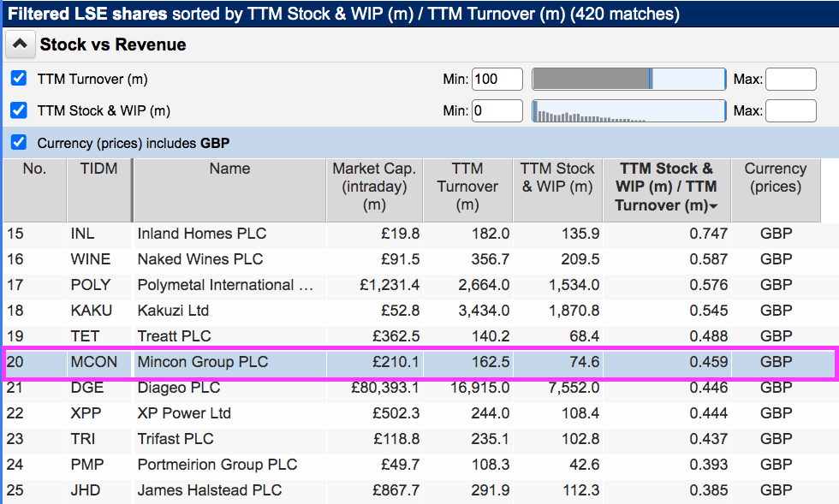Click James Halstead ratio value 0.385
This screenshot has height=504, width=839.
click(709, 490)
